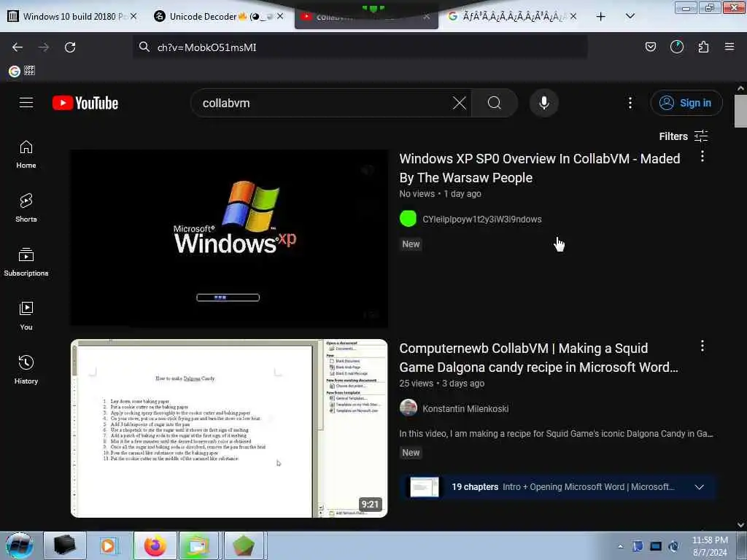Close the Unicode Decoder tab
The width and height of the screenshot is (747, 560).
click(x=280, y=16)
